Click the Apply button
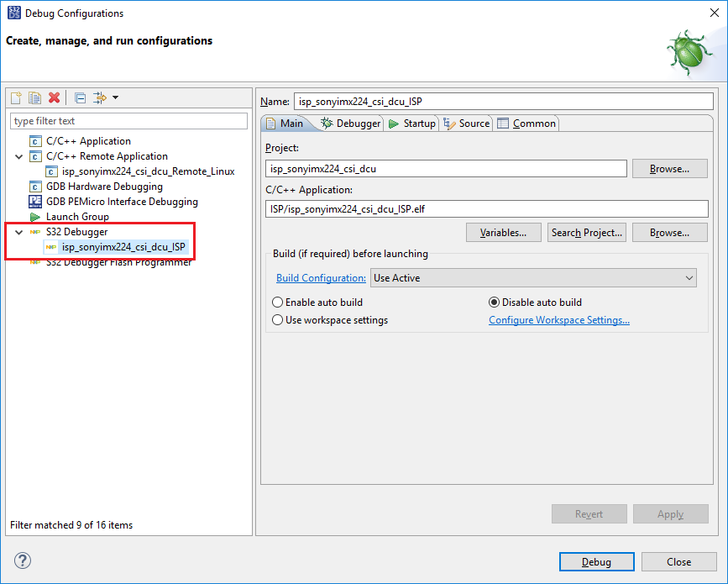Viewport: 728px width, 584px height. pyautogui.click(x=670, y=514)
